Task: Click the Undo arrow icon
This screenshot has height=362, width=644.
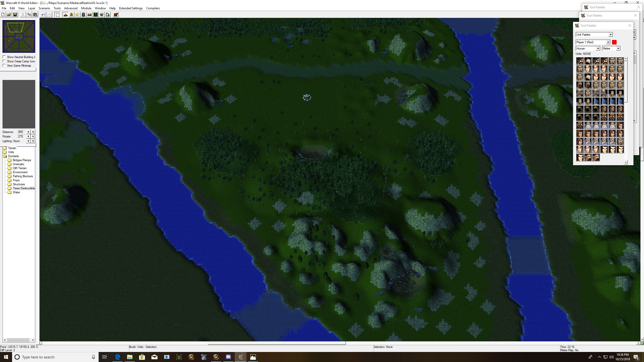Action: coord(43,15)
